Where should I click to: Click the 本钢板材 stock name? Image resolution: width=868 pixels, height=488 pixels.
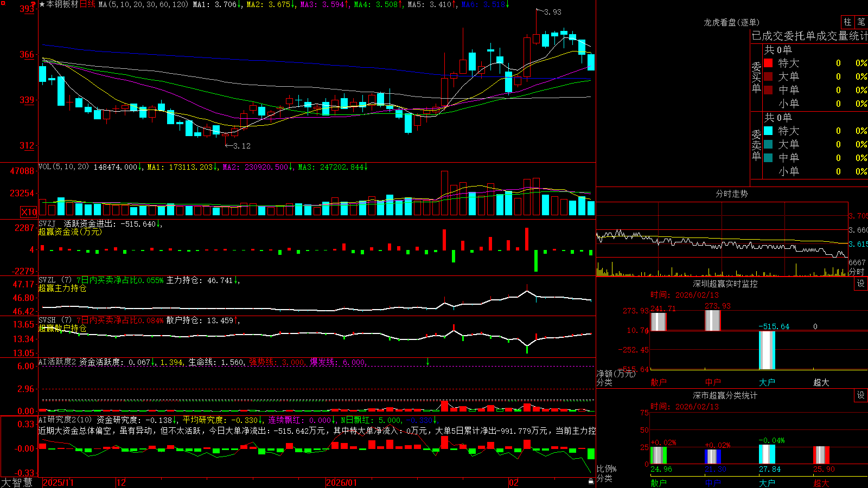click(x=62, y=4)
